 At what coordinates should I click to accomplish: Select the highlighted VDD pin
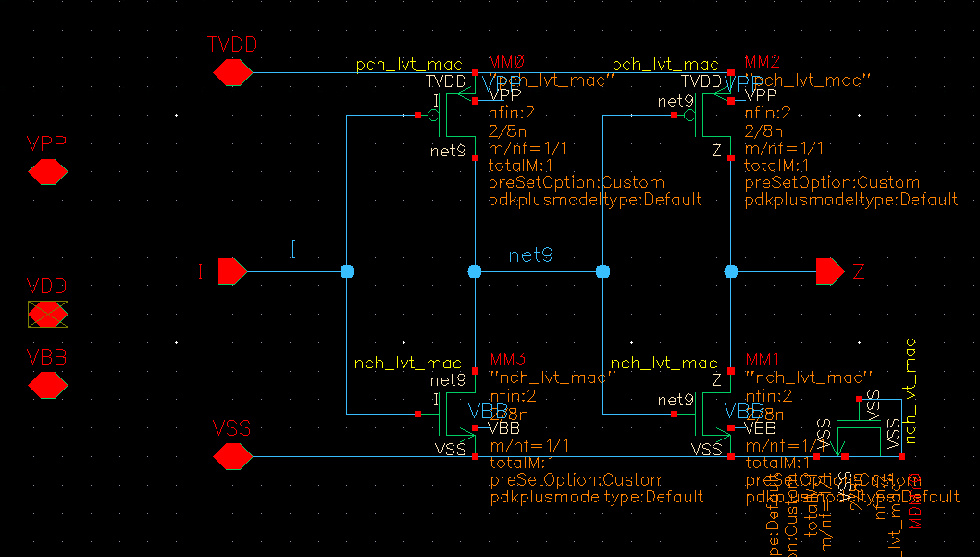(47, 315)
